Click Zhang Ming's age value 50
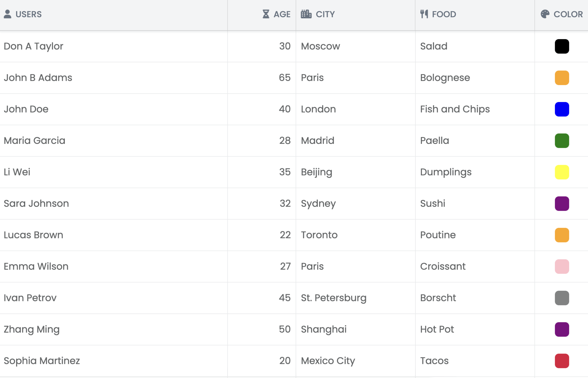The image size is (588, 378). click(x=284, y=329)
